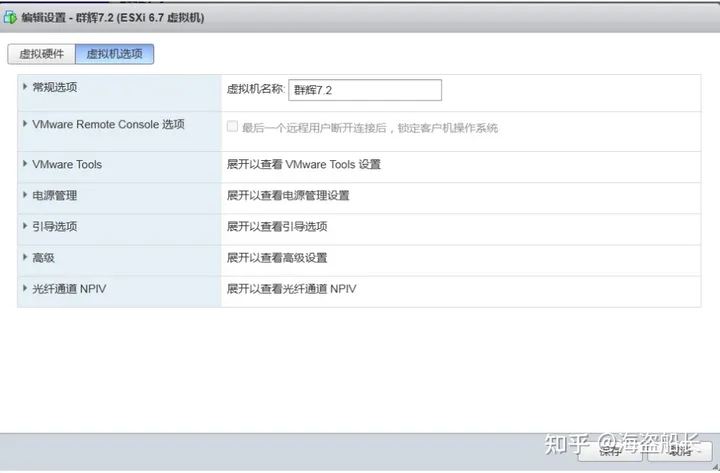Click the text 展开以查看引导选项
This screenshot has height=473, width=720.
click(x=277, y=226)
